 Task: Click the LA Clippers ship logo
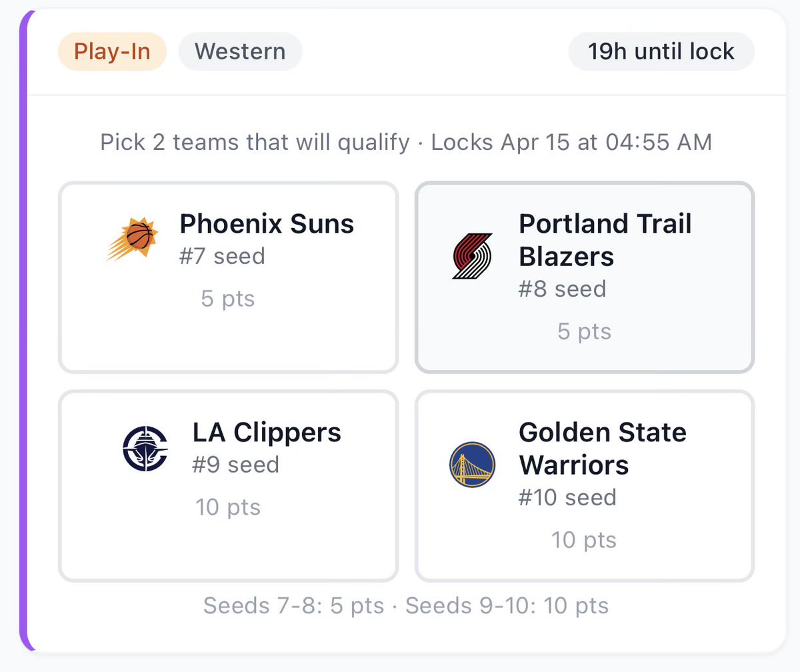click(x=145, y=448)
